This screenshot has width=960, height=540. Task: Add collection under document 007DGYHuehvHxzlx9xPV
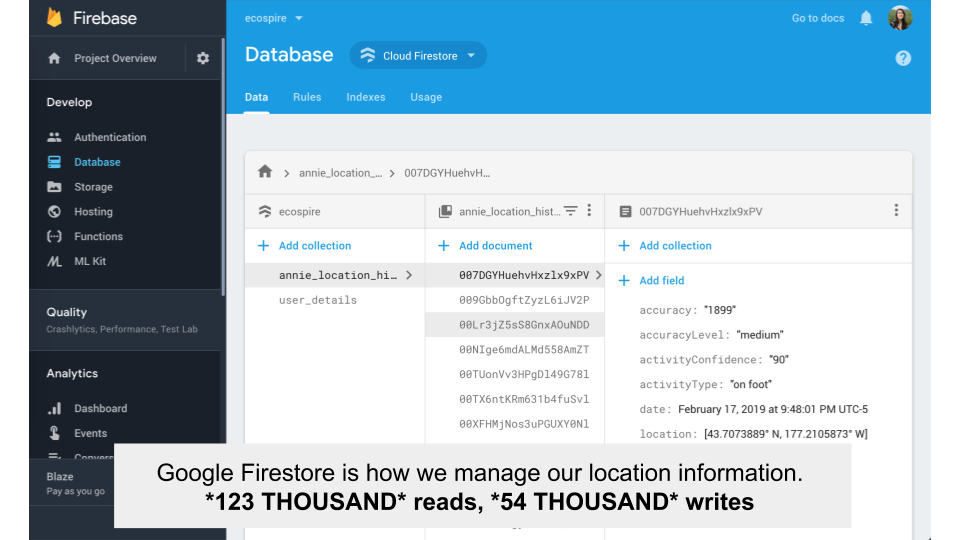666,246
